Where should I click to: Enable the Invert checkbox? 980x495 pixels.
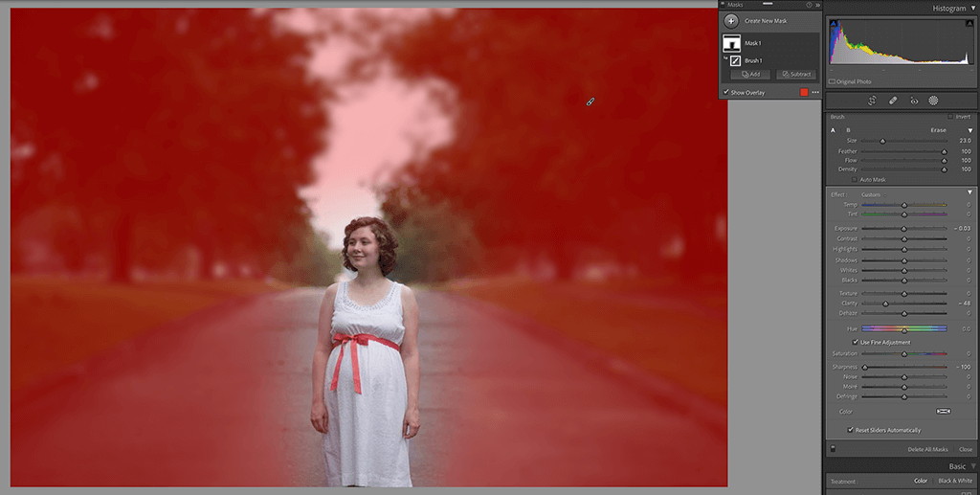pos(950,117)
